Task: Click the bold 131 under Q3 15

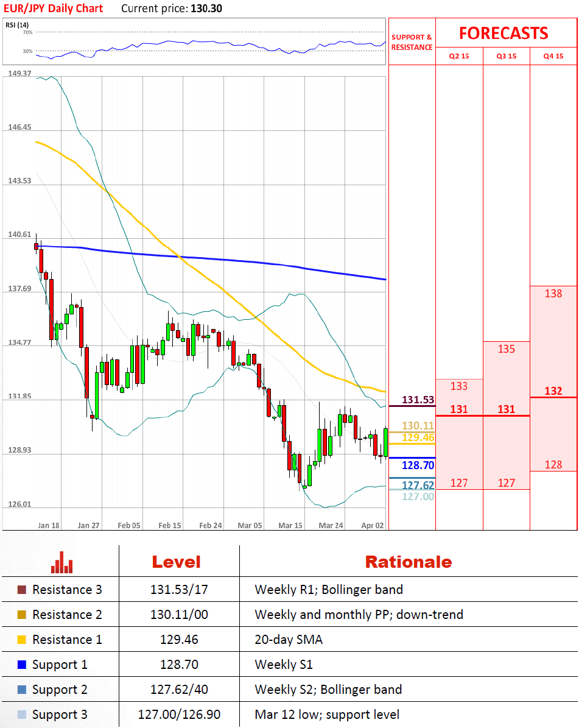Action: pos(506,409)
